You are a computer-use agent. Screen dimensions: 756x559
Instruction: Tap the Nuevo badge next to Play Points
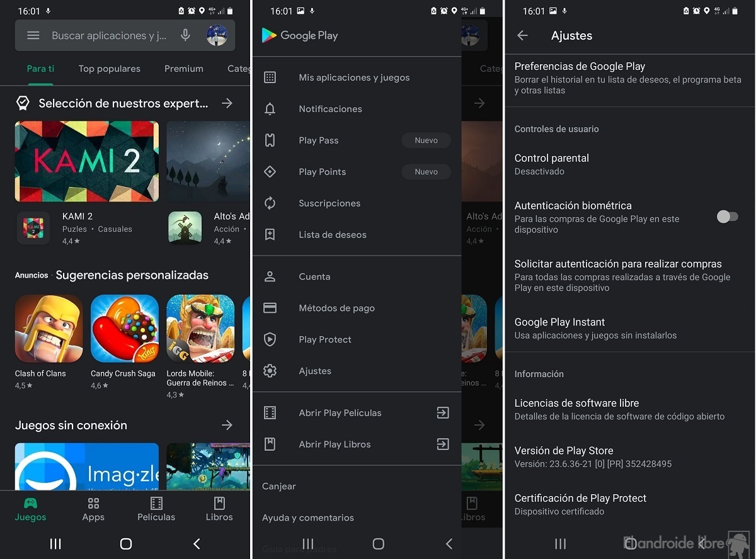click(x=426, y=172)
